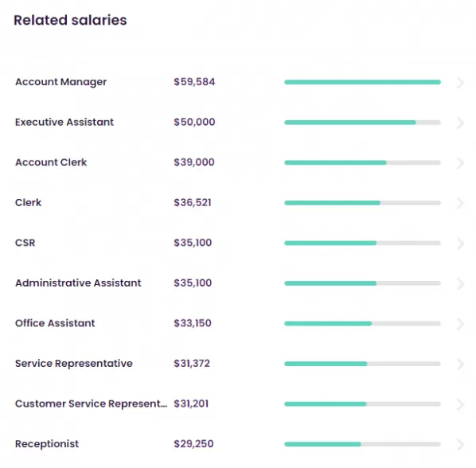Open the Account Clerk job title
Viewport: 476px width, 468px height.
[51, 162]
